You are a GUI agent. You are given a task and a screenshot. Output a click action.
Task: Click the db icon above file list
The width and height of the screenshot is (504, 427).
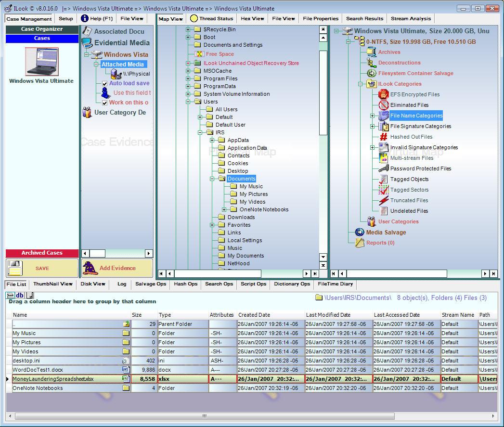pyautogui.click(x=20, y=295)
